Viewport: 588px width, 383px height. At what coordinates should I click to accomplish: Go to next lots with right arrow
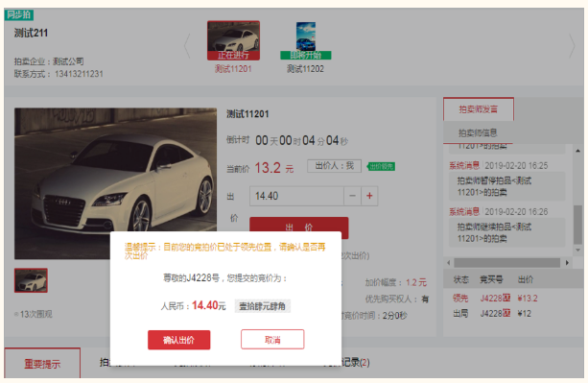(572, 46)
